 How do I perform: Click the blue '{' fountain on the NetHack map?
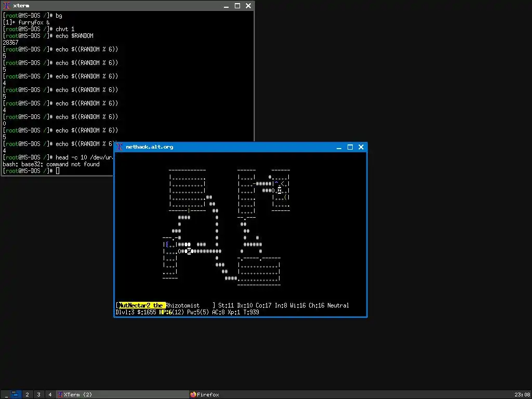point(167,244)
